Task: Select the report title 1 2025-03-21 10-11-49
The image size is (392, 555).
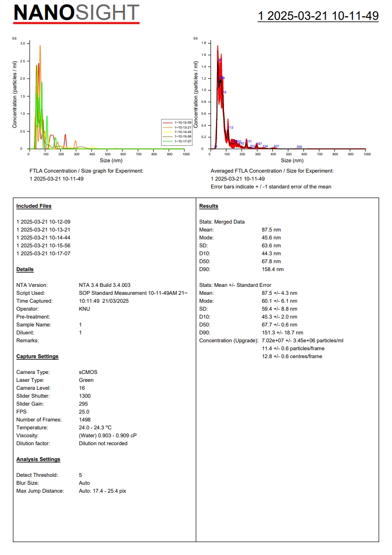Action: 318,16
